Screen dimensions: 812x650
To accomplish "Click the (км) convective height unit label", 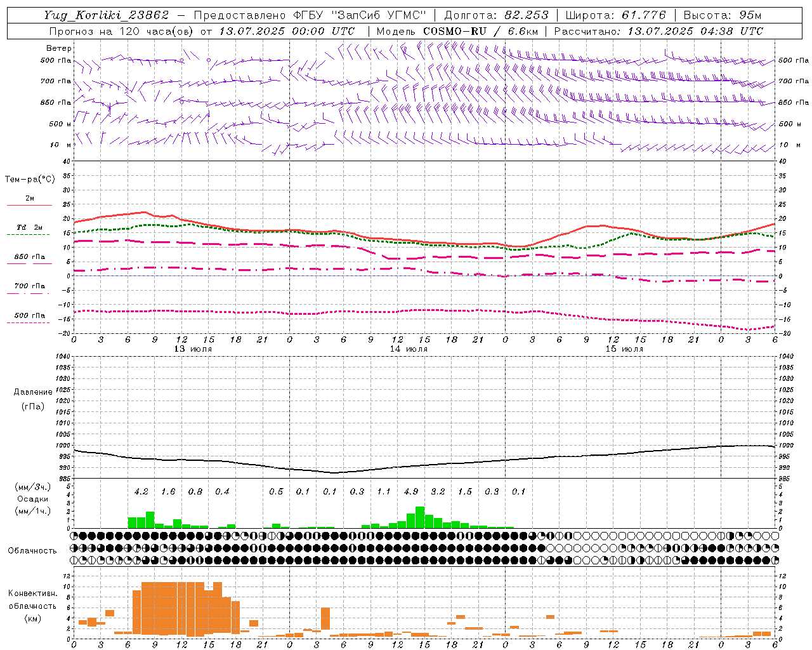I will (32, 618).
